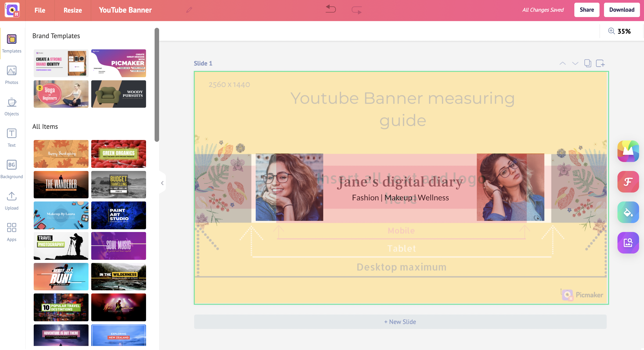Click the Templates panel icon

point(12,43)
